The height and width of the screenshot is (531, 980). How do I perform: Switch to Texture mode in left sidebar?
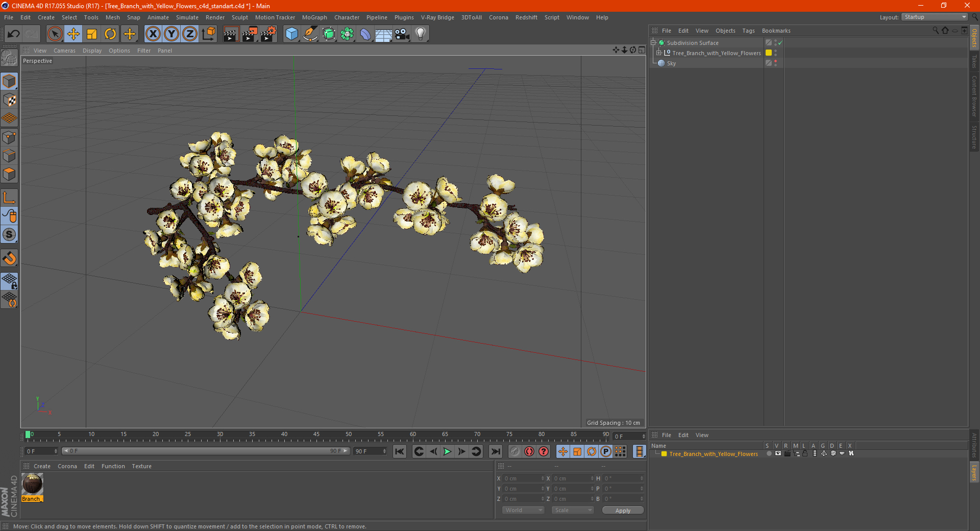[x=9, y=100]
